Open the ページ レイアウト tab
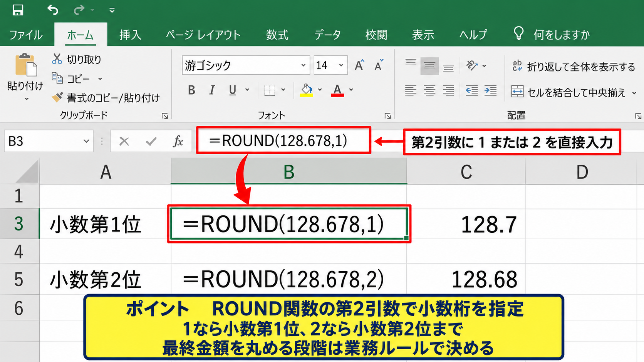 click(x=203, y=35)
